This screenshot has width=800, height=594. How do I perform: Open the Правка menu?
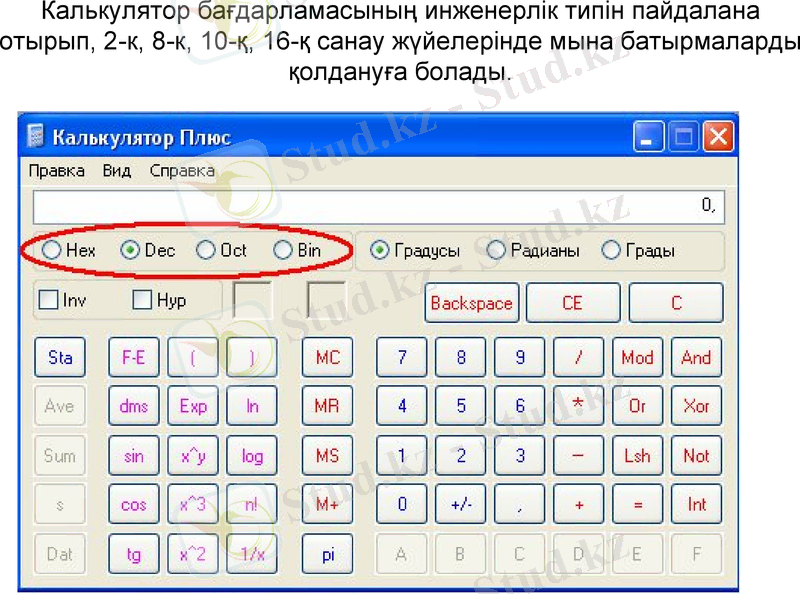[x=56, y=171]
